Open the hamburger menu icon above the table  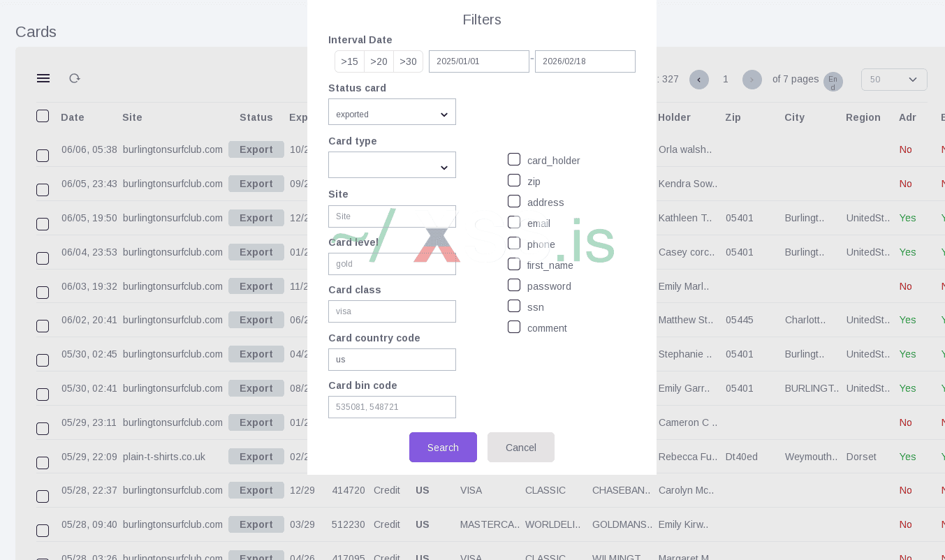43,78
